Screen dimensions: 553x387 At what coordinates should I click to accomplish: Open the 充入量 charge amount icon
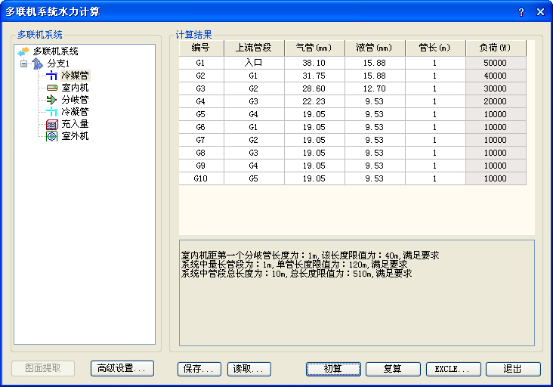pyautogui.click(x=51, y=124)
